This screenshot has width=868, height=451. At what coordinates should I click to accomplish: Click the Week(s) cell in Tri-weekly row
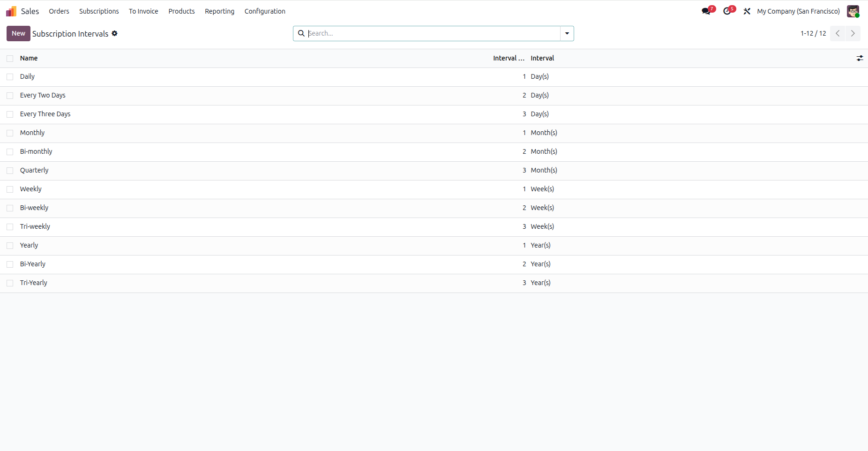542,226
